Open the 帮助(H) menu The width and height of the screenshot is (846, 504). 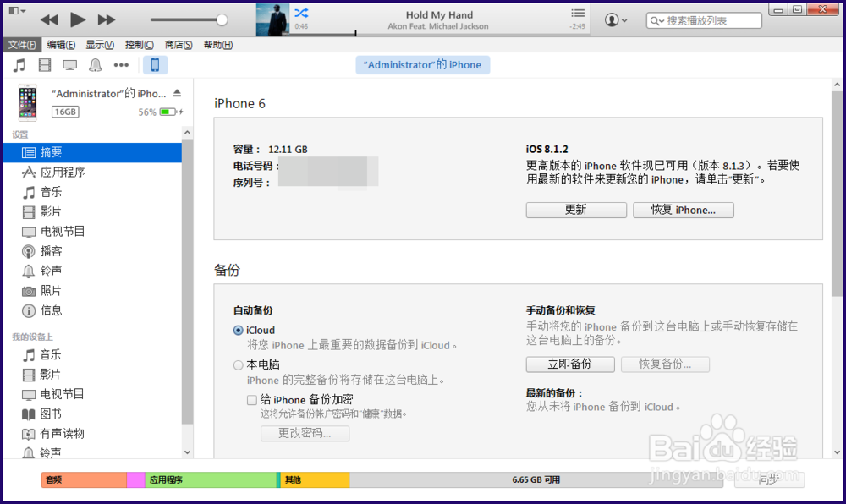[x=218, y=45]
